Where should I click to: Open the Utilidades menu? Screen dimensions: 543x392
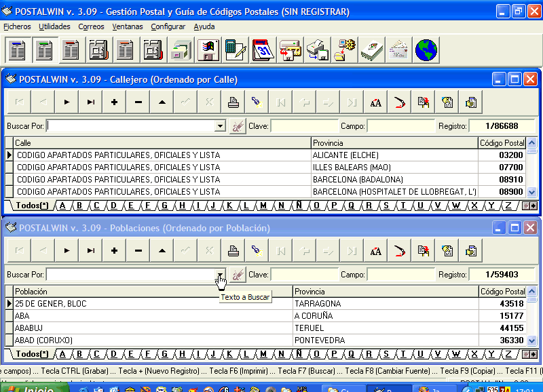coord(54,26)
